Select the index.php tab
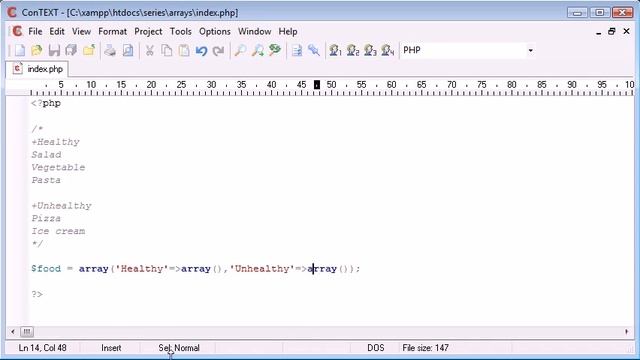The width and height of the screenshot is (640, 360). tap(38, 69)
